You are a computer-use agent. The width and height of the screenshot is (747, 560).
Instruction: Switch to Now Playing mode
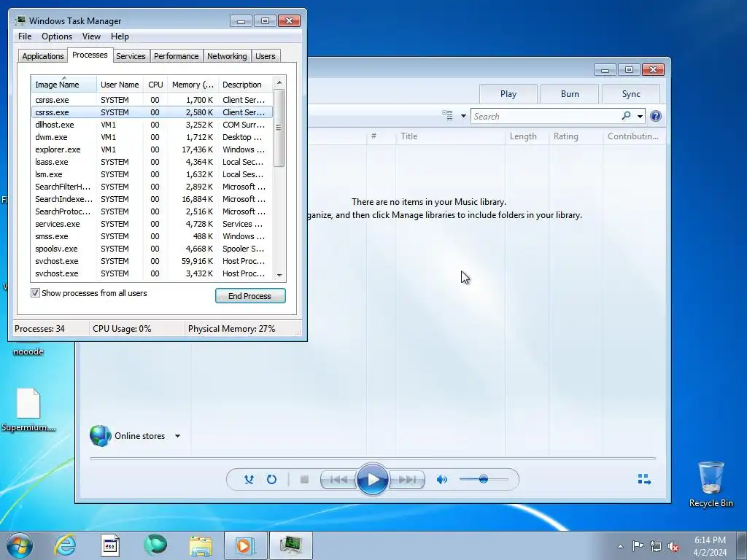(x=644, y=480)
